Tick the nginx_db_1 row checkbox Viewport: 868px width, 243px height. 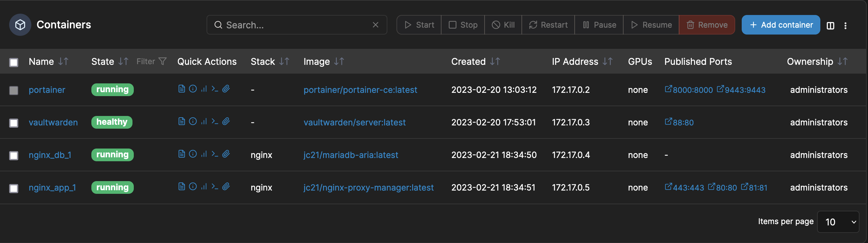(14, 155)
